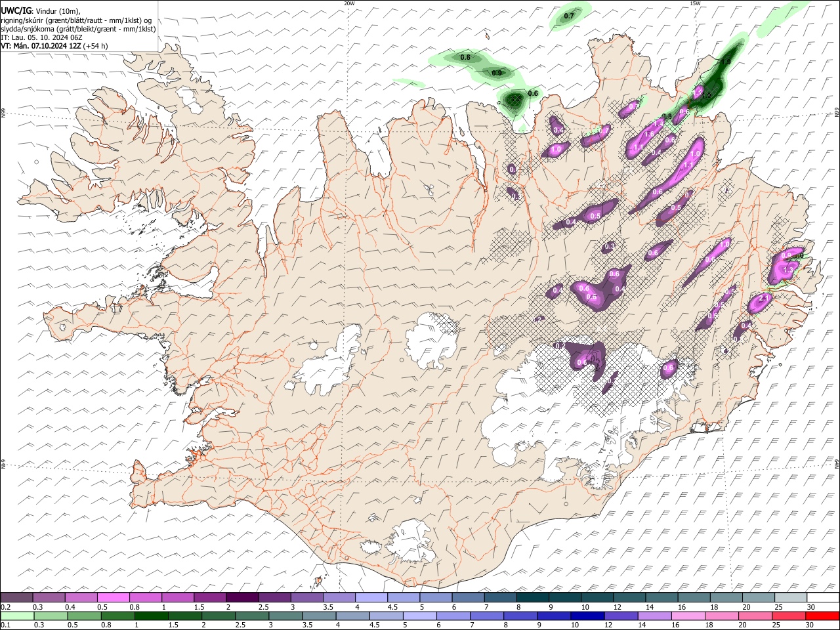Select the crimson 25 swatch in lower legend row
Image resolution: width=840 pixels, height=630 pixels.
point(789,616)
